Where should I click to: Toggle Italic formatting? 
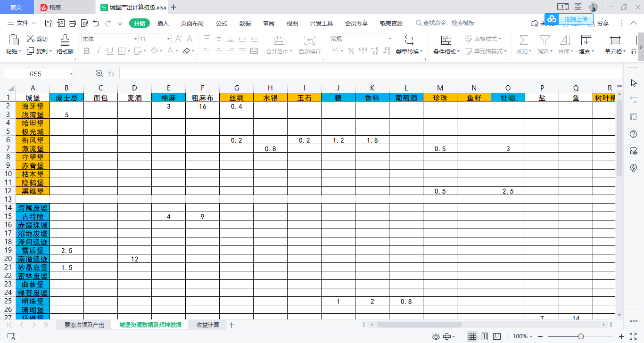pyautogui.click(x=99, y=51)
